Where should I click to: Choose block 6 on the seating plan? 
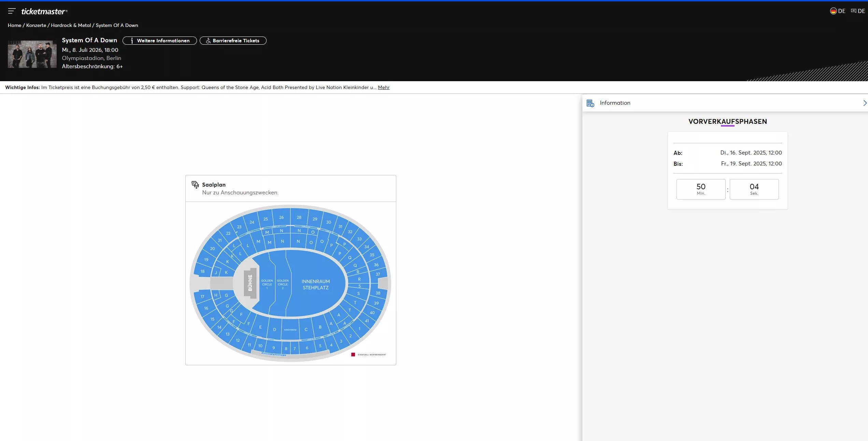pos(307,348)
